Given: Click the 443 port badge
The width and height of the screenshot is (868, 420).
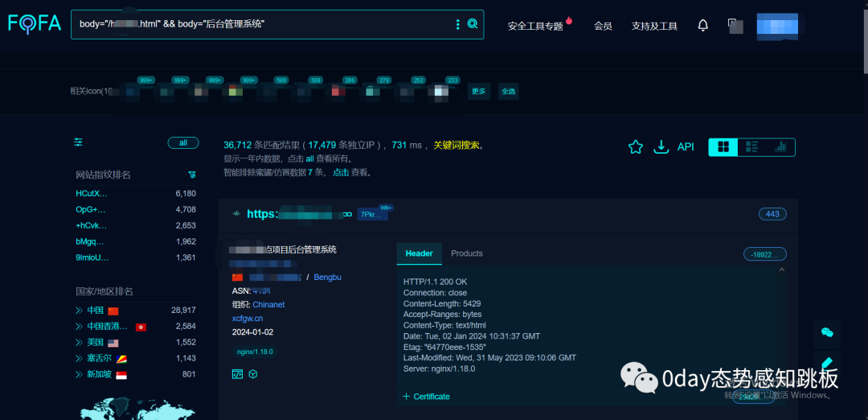Looking at the screenshot, I should click(x=772, y=215).
